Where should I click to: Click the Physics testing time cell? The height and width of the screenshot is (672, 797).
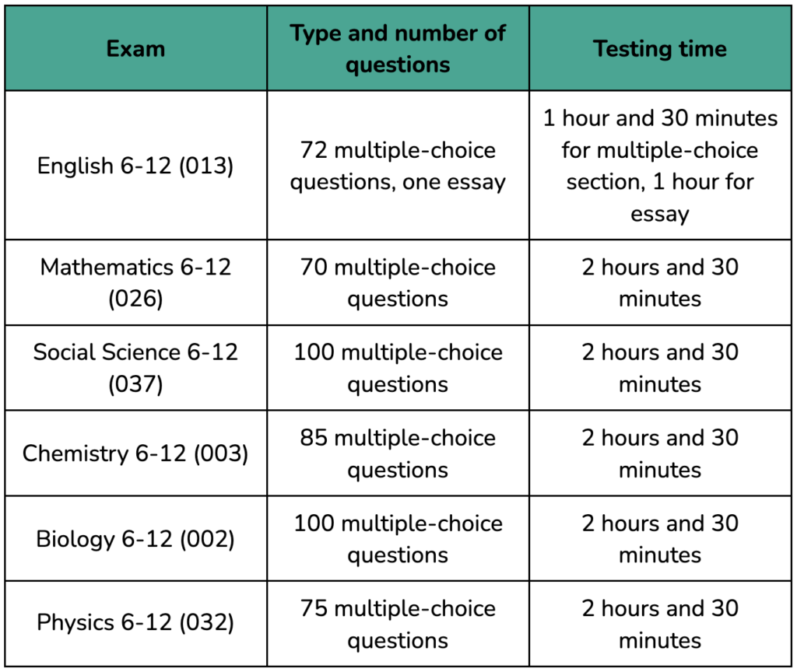(660, 623)
